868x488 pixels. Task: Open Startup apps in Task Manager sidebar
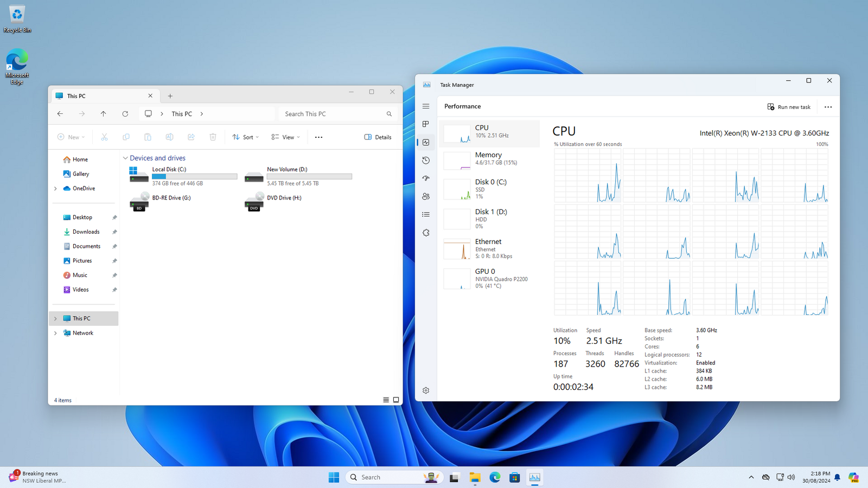coord(426,178)
